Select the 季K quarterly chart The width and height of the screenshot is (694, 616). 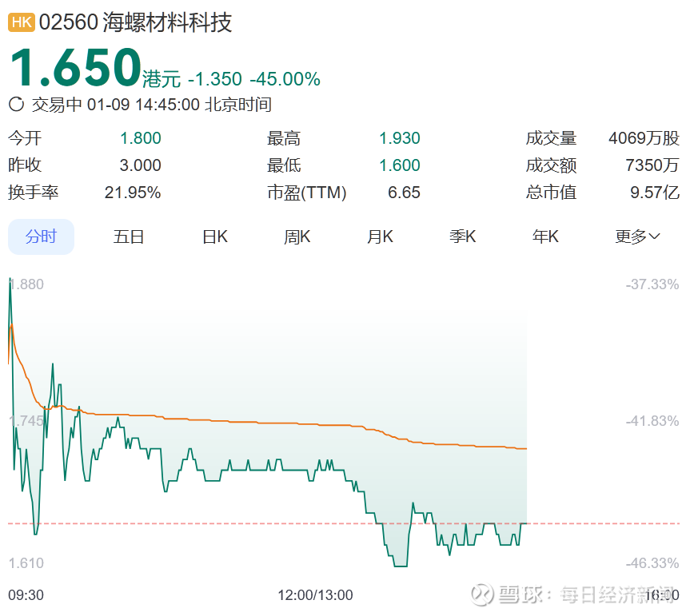point(462,236)
